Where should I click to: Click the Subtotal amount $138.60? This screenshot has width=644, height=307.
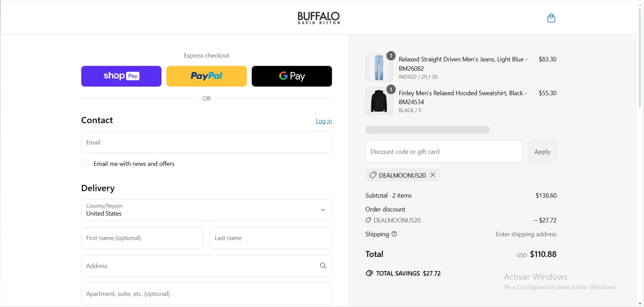click(546, 195)
